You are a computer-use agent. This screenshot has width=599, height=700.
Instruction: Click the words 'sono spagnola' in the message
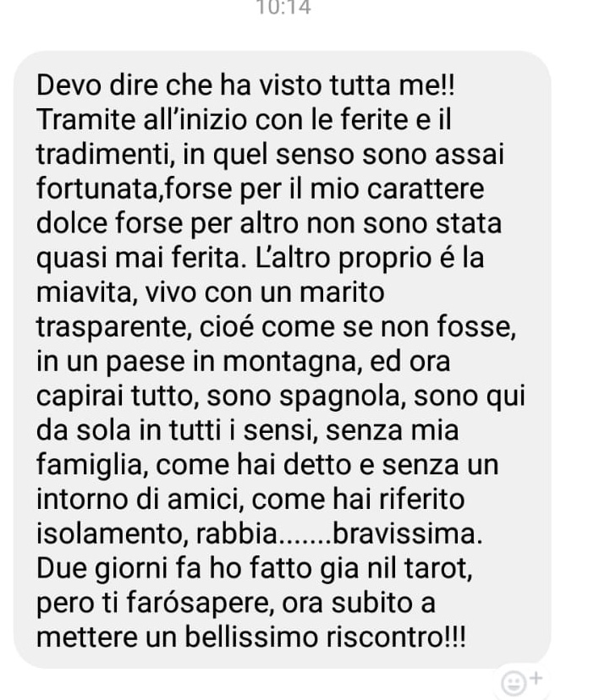[x=303, y=396]
